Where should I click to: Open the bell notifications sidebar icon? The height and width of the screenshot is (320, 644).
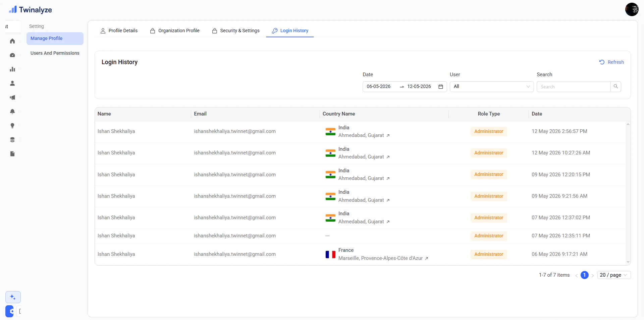tap(12, 111)
